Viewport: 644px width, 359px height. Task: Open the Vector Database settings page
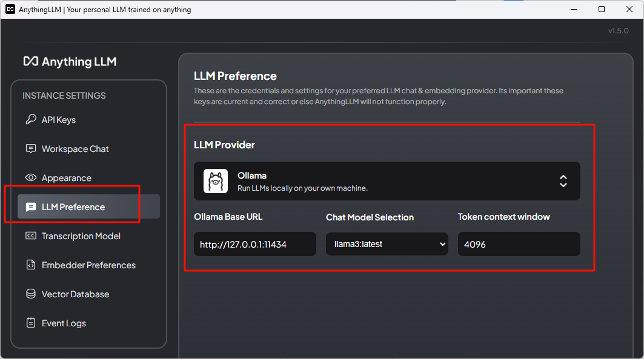click(75, 294)
